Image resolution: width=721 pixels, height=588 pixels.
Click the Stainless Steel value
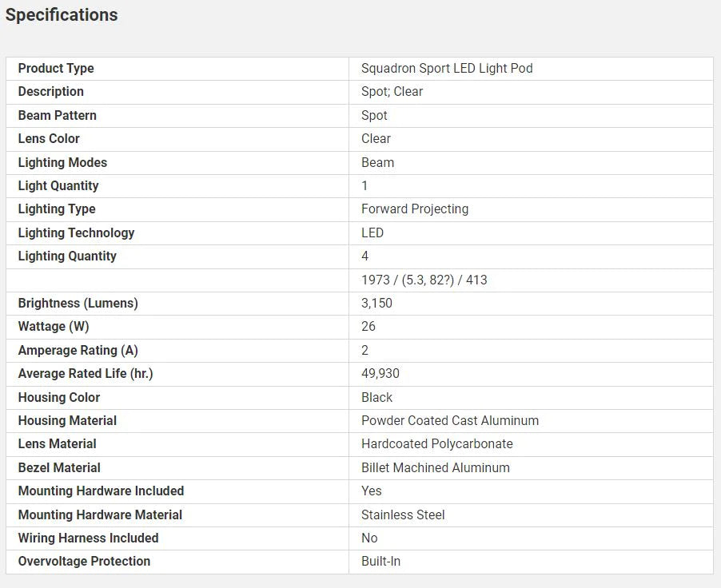click(x=403, y=515)
